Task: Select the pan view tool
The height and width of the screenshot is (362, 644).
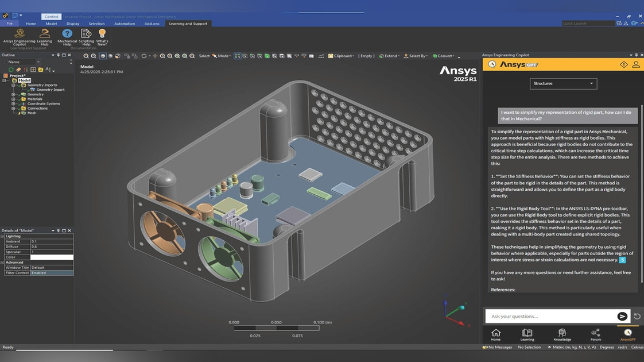Action: click(155, 56)
